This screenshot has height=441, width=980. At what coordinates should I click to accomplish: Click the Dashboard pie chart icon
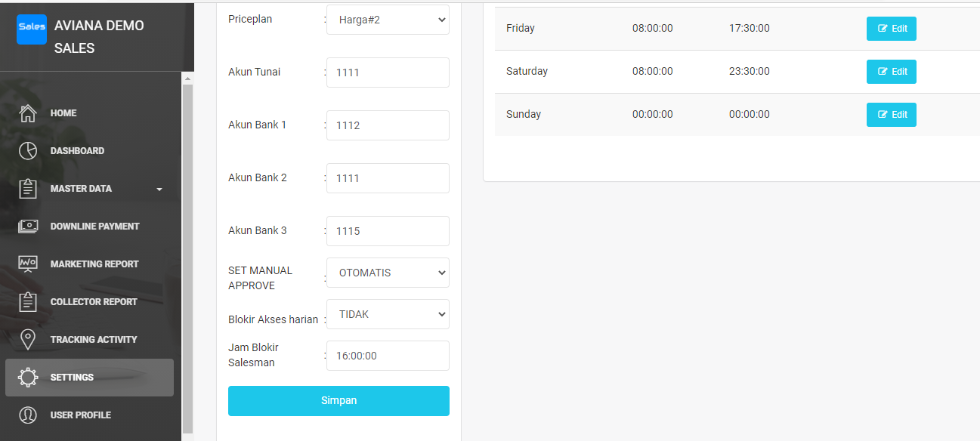[x=28, y=151]
